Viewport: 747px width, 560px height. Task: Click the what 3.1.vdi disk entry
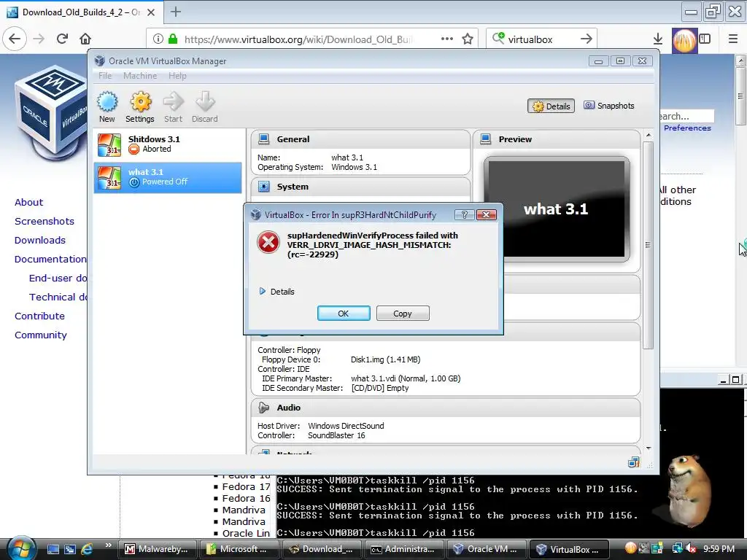tap(406, 378)
